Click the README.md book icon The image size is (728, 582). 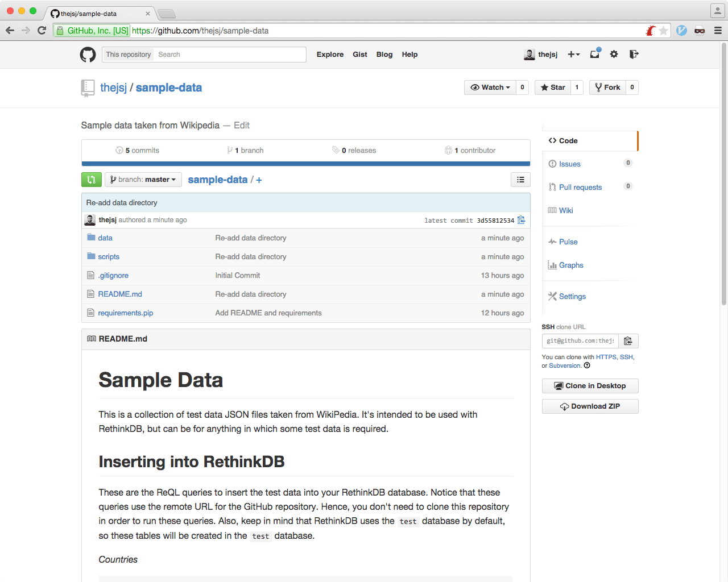(92, 339)
